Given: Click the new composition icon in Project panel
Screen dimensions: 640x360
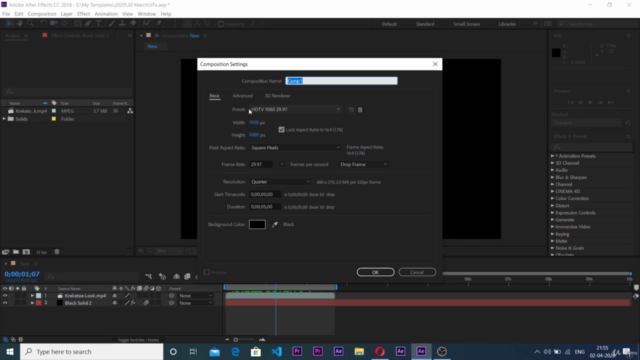Looking at the screenshot, I should [26, 252].
